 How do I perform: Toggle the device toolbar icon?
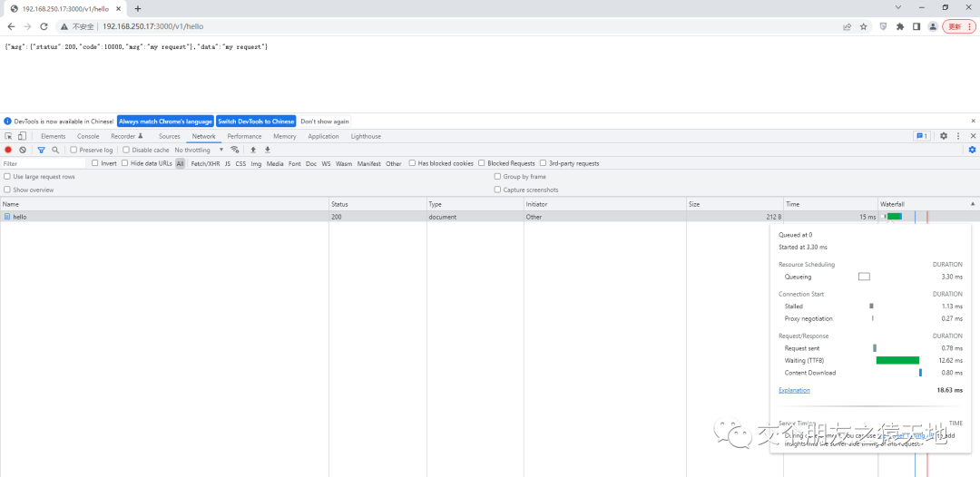(x=22, y=136)
